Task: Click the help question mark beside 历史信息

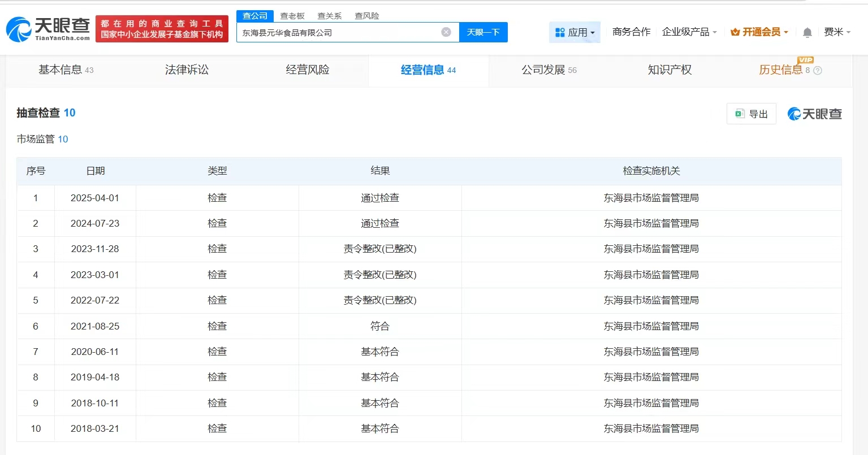Action: pyautogui.click(x=818, y=71)
